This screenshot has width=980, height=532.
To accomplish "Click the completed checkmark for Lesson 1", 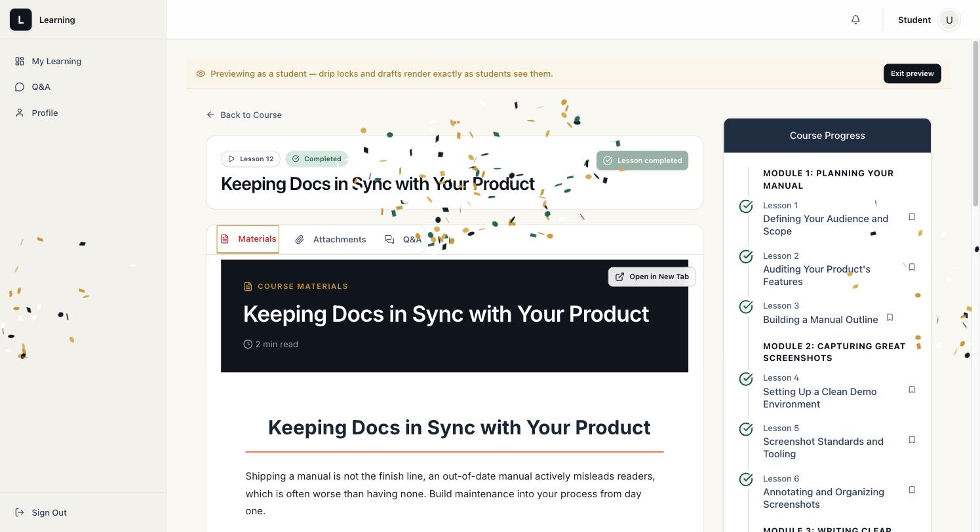I will (746, 206).
